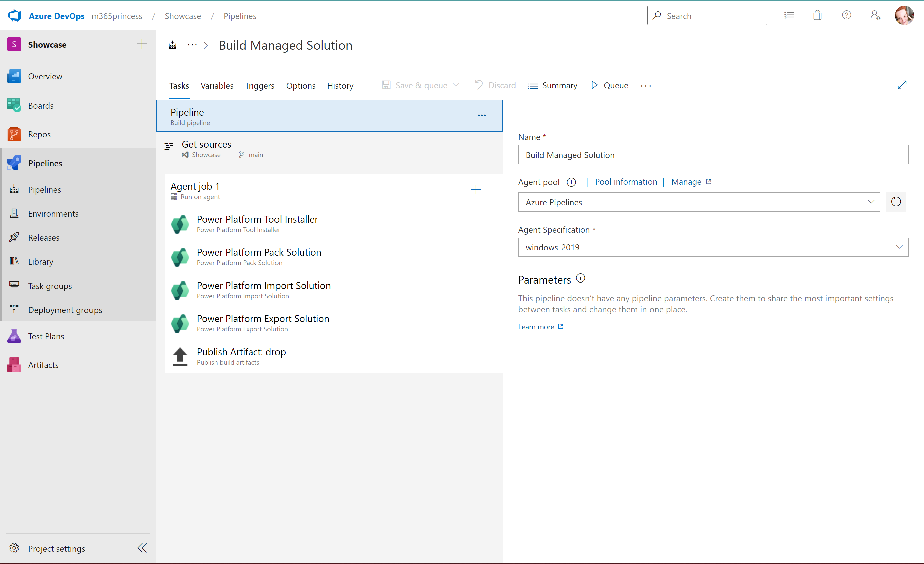Open Test Plans in the sidebar

(78, 336)
